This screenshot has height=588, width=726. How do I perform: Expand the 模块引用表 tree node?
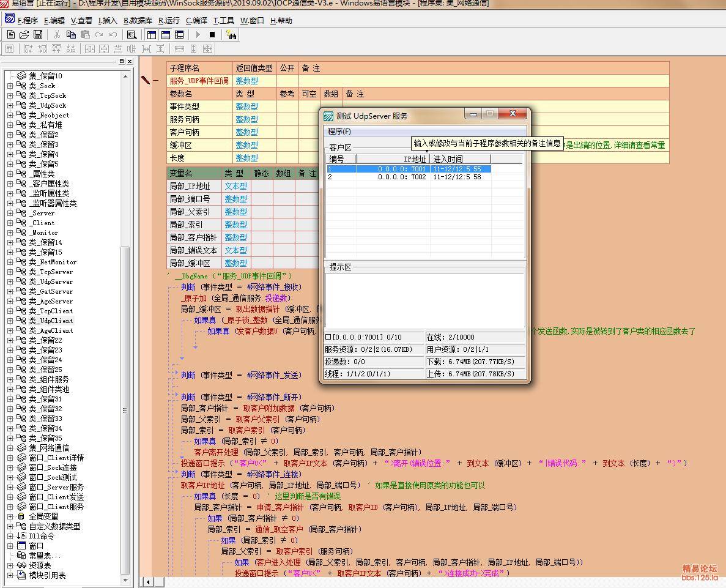tap(10, 576)
